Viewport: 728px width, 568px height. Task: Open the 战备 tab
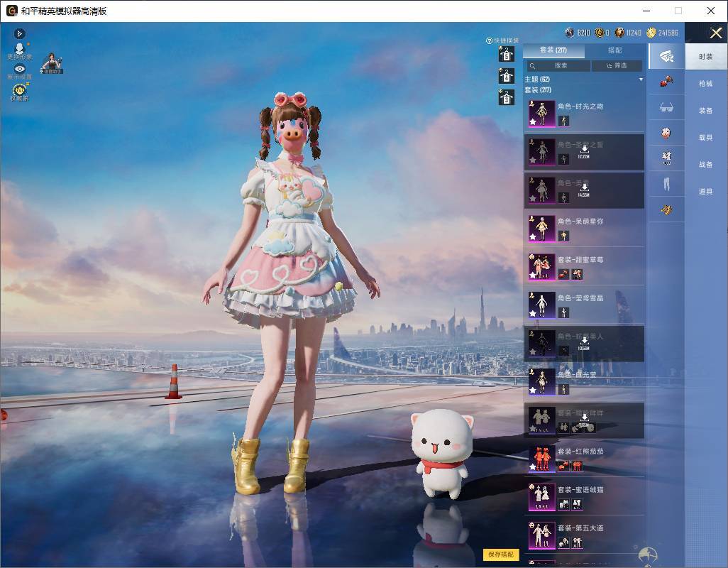706,165
